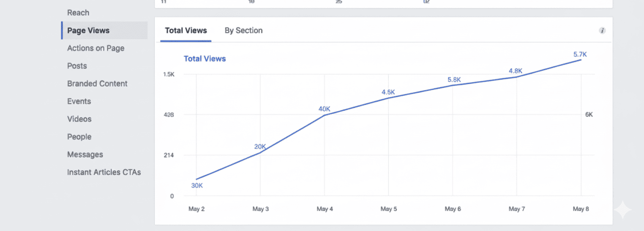Show Videos insights
The image size is (644, 231).
79,119
